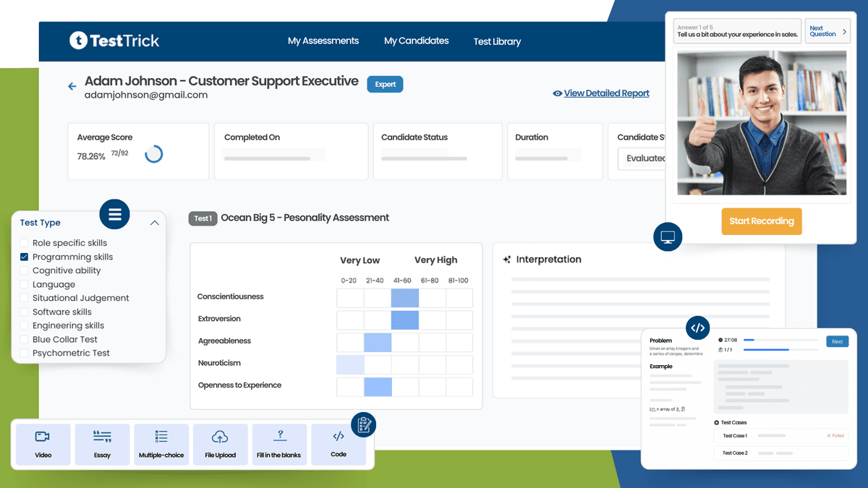Check the Psychometric Test filter
Screen dimensions: 868x488
coord(24,353)
